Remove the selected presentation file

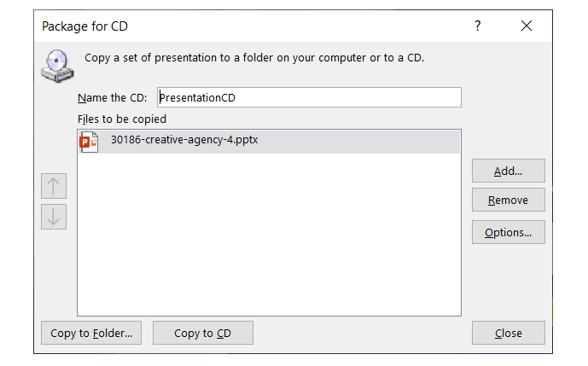coord(508,200)
